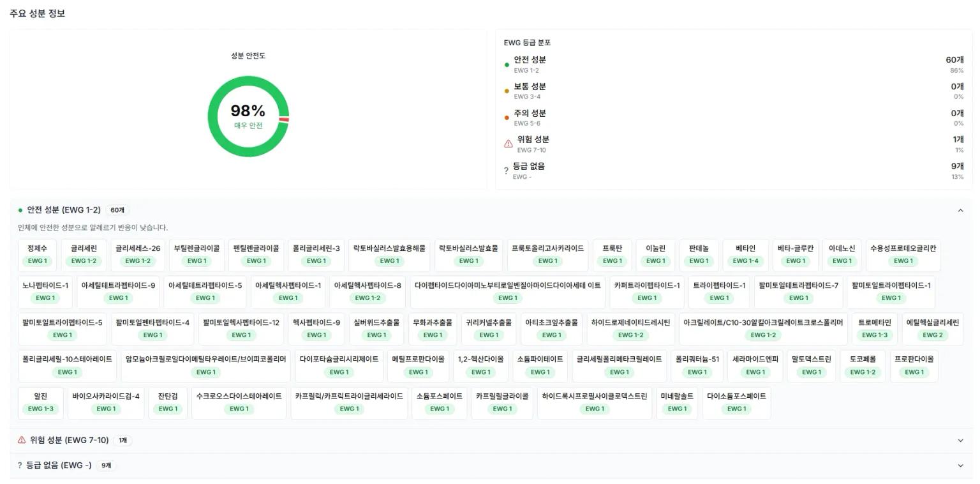Click the 헥사펩타이드-9 ingredient chip
Screen dimensions: 980x484
click(x=316, y=329)
